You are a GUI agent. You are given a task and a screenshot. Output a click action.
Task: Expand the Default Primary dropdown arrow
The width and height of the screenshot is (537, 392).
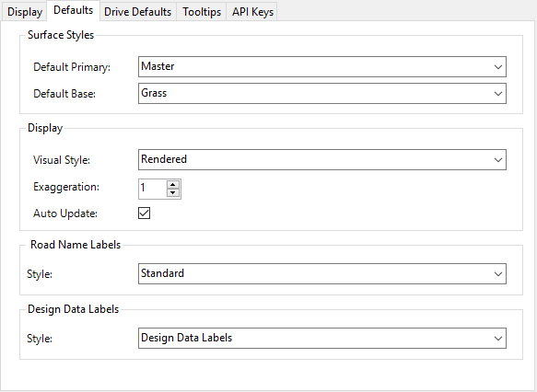(498, 66)
